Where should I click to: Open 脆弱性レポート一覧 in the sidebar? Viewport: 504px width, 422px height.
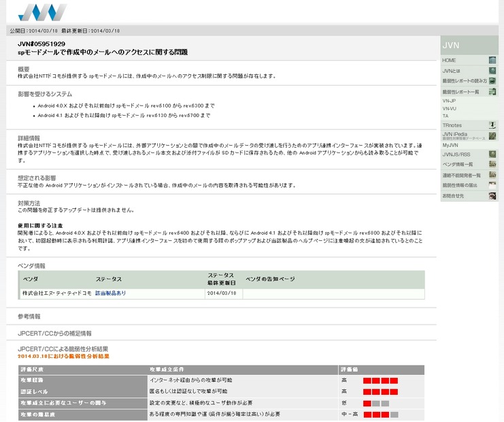[x=460, y=92]
